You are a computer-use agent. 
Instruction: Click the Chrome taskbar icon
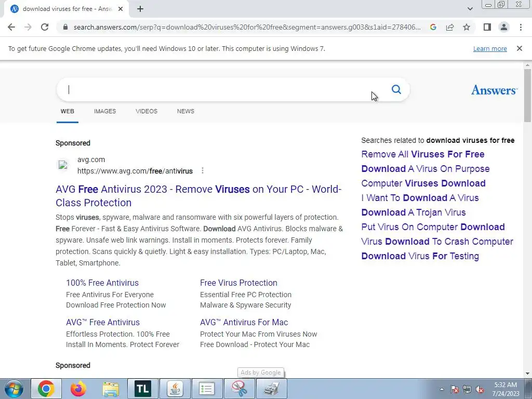tap(46, 389)
